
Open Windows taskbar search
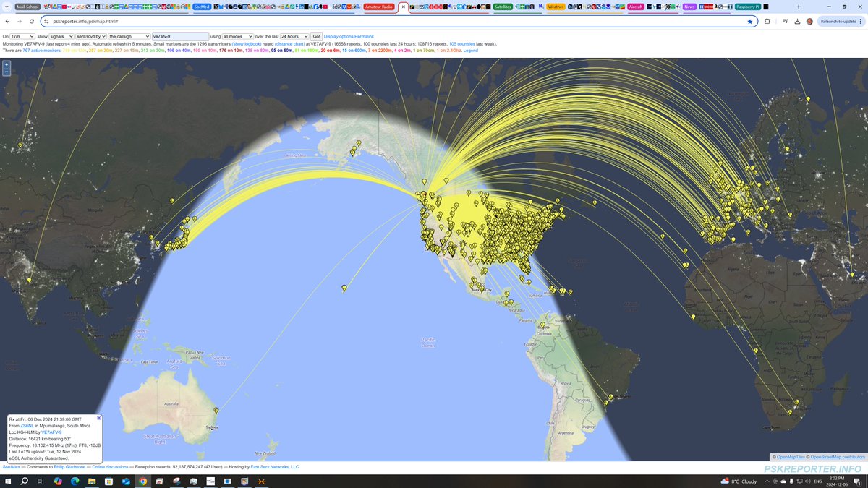[x=24, y=481]
